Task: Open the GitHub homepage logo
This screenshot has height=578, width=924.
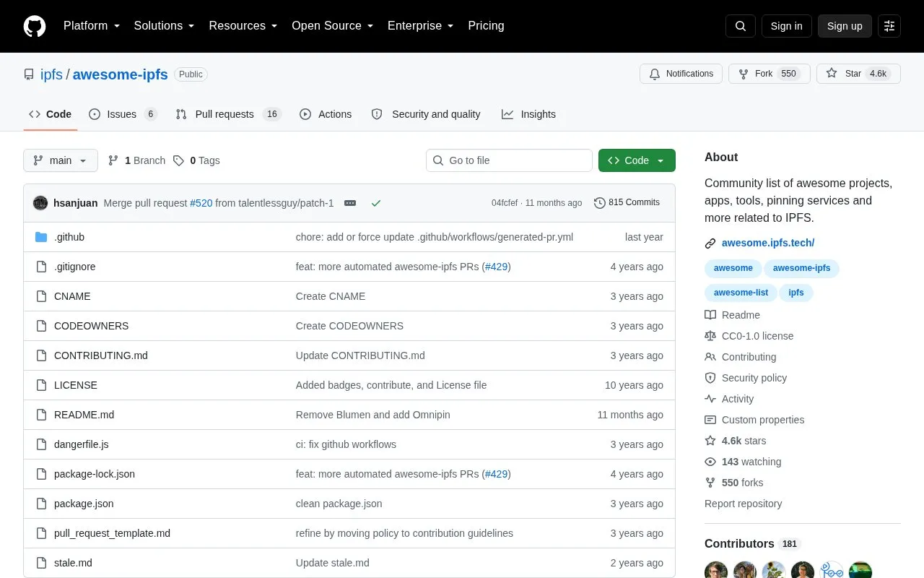Action: coord(35,26)
